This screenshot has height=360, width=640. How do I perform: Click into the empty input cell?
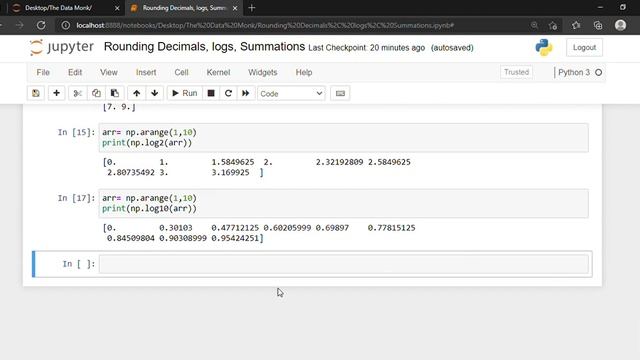click(344, 264)
